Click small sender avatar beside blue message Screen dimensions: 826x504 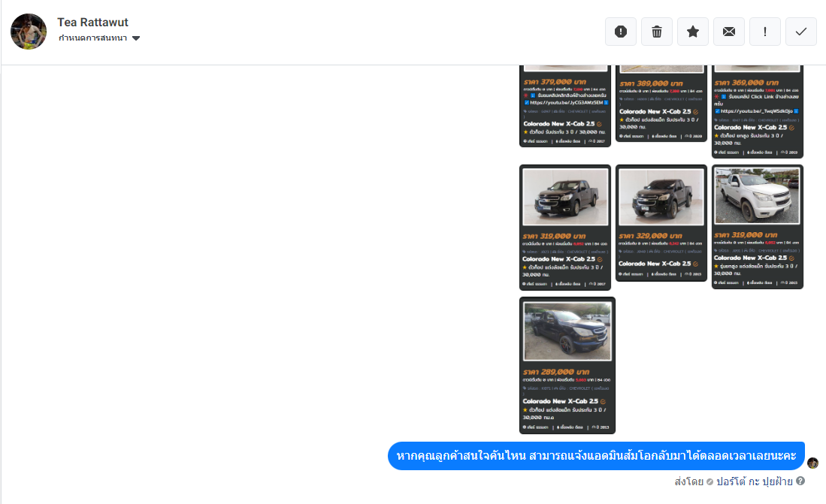point(812,463)
